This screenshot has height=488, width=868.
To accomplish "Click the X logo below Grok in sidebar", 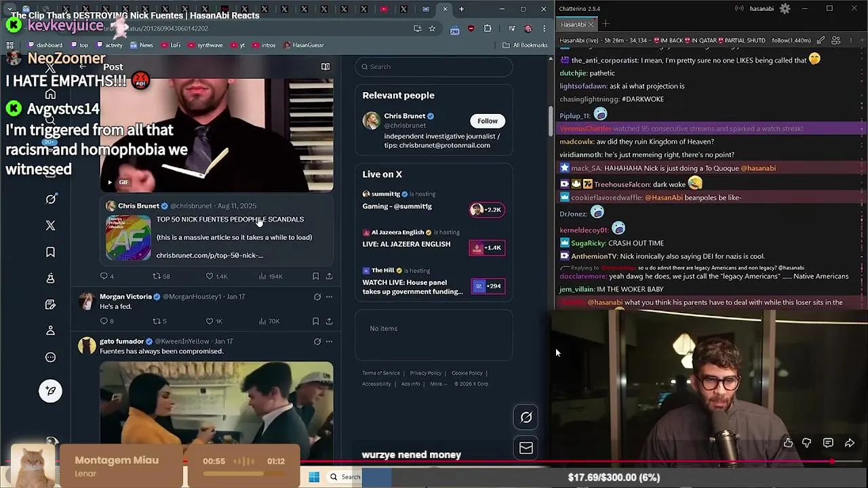I will [x=51, y=226].
